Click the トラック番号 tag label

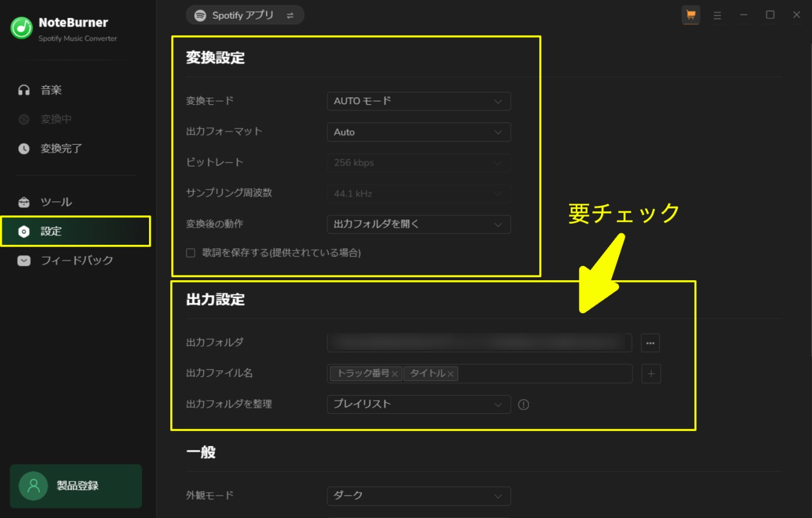[x=363, y=373]
